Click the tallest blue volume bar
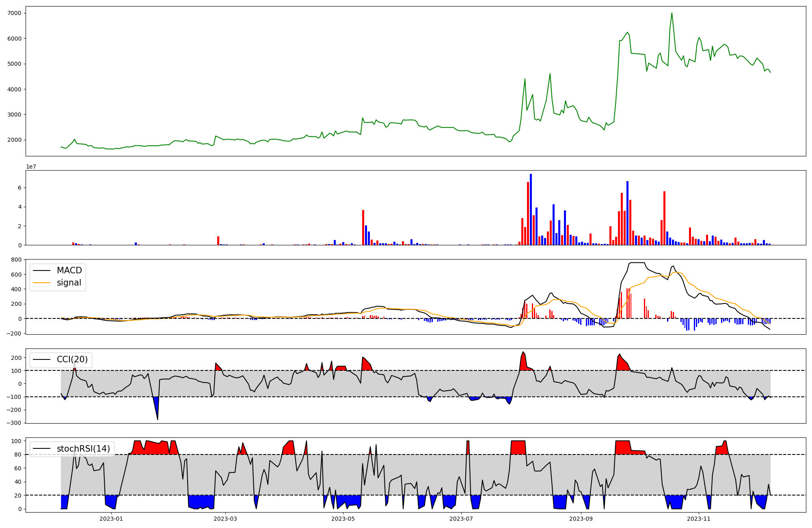This screenshot has width=812, height=528. 531,209
